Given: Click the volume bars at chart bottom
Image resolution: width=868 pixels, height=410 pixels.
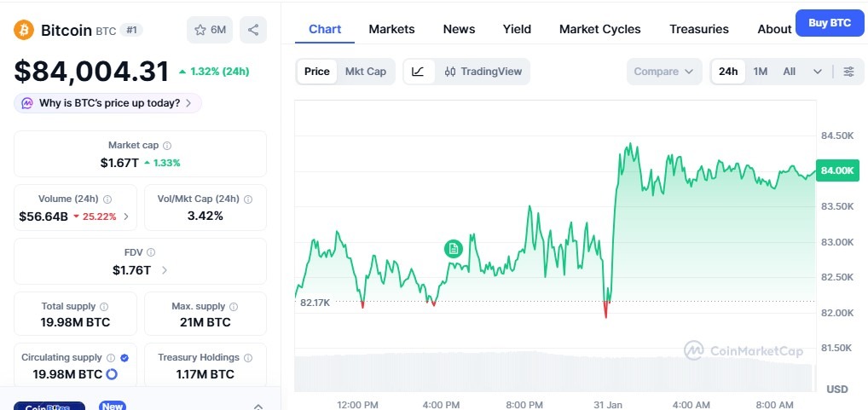Looking at the screenshot, I should point(553,372).
